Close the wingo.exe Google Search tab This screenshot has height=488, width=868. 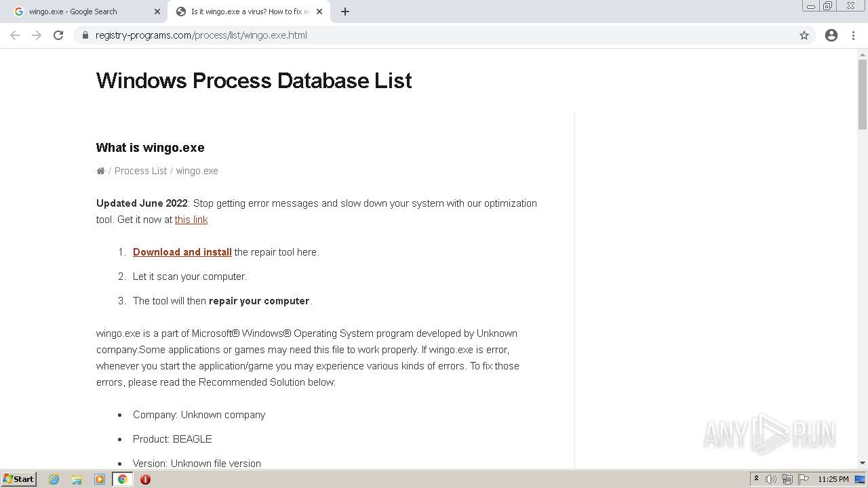[x=157, y=12]
